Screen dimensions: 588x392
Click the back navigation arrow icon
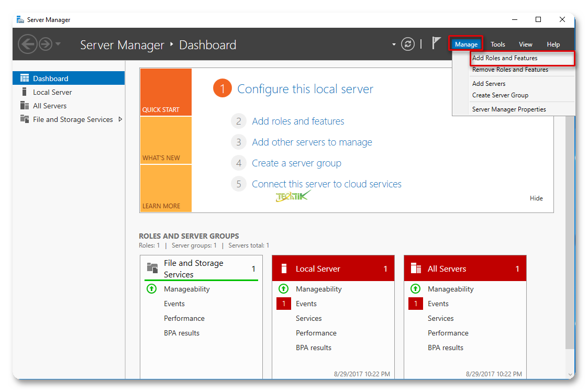coord(27,44)
